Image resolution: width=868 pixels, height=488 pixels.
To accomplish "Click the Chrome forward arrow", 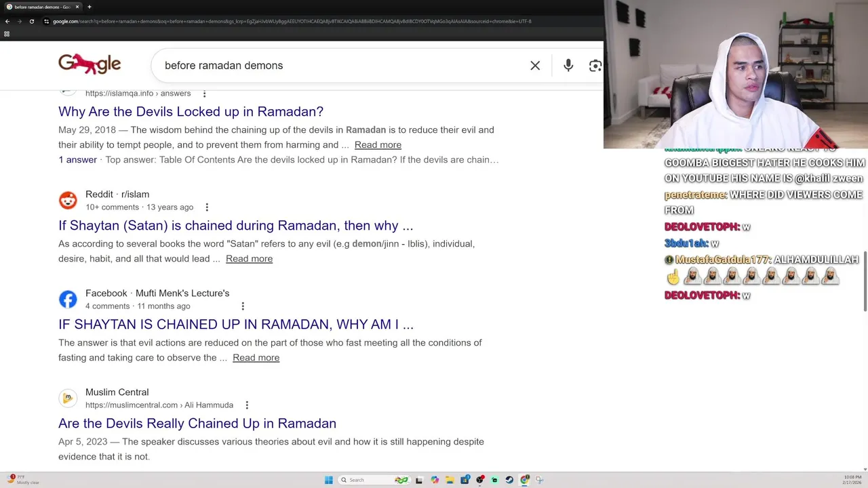I will 19,21.
